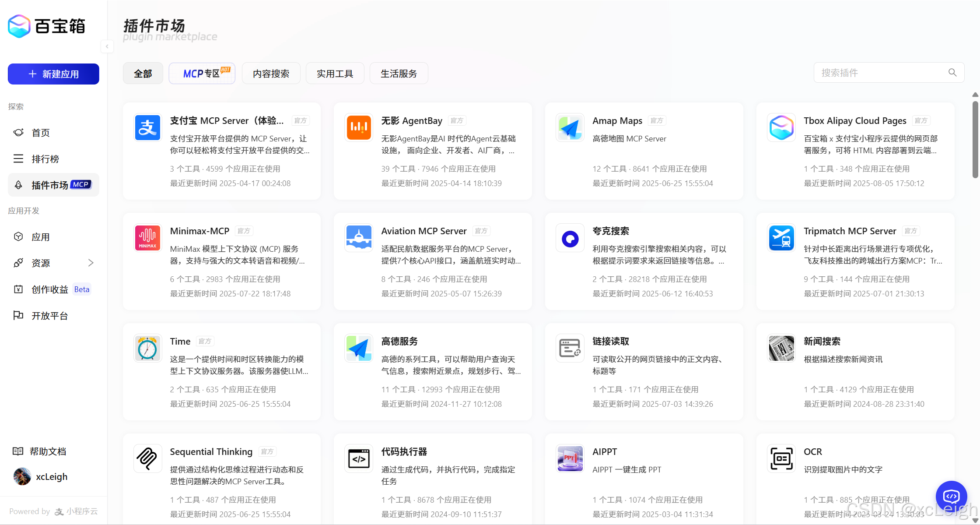Click the 无影 AgentBay plugin icon
The height and width of the screenshot is (525, 980).
(359, 128)
